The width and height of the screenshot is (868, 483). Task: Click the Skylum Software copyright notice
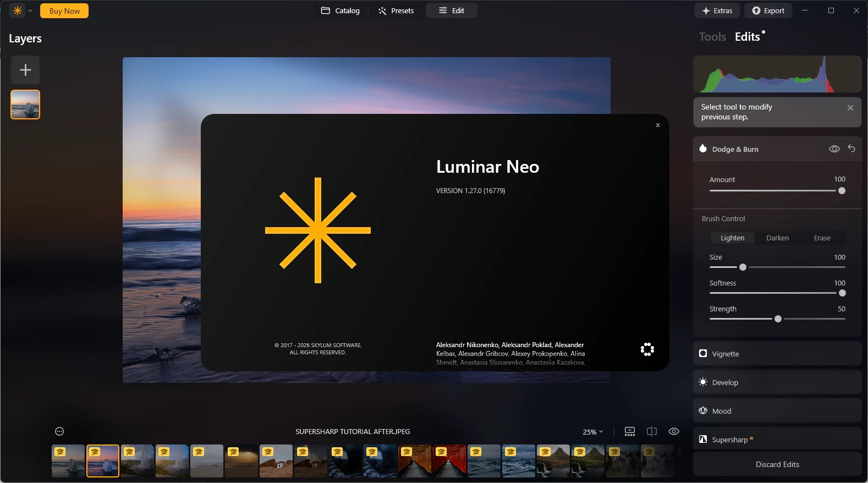[x=318, y=349]
